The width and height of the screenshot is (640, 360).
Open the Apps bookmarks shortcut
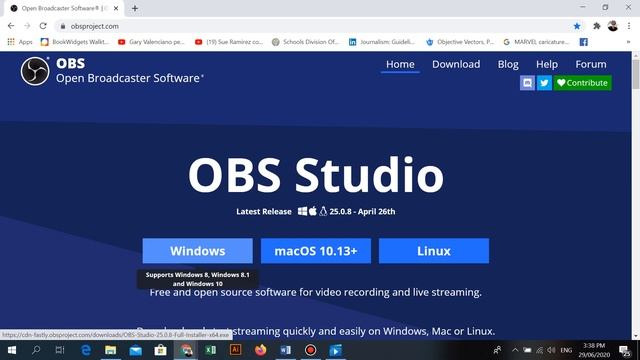[x=20, y=42]
